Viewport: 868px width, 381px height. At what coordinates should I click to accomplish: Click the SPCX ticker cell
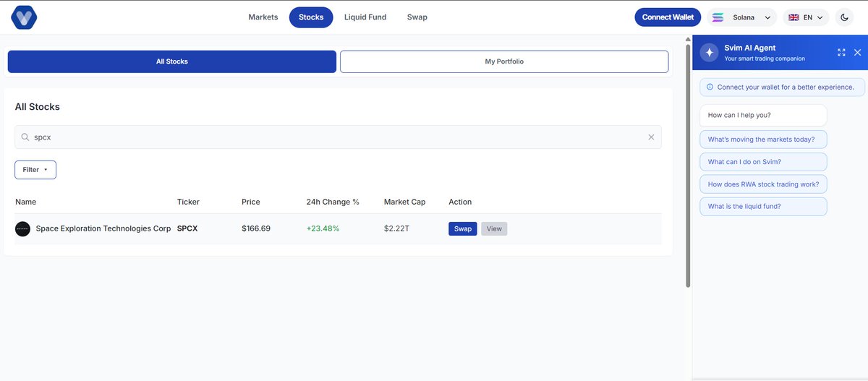pyautogui.click(x=187, y=228)
